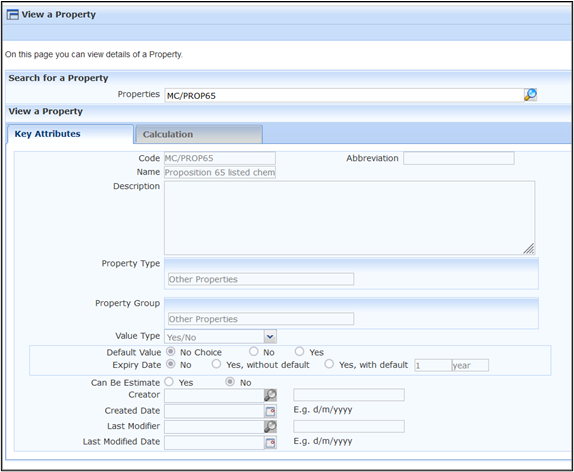Image resolution: width=574 pixels, height=472 pixels.
Task: Open the Creator lookup magnifier icon
Action: click(270, 395)
